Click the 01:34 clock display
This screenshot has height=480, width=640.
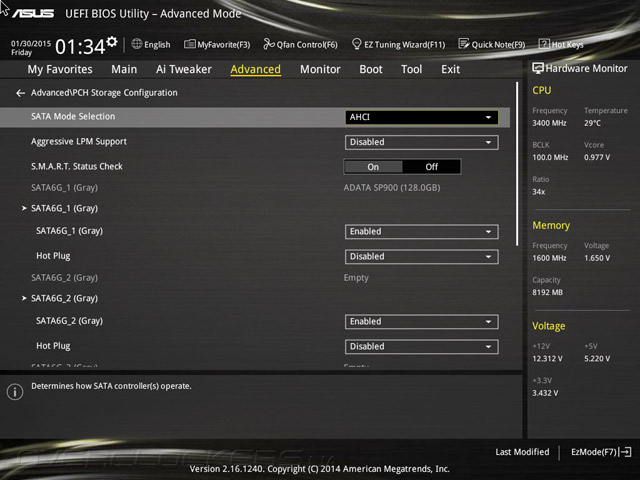[x=80, y=47]
